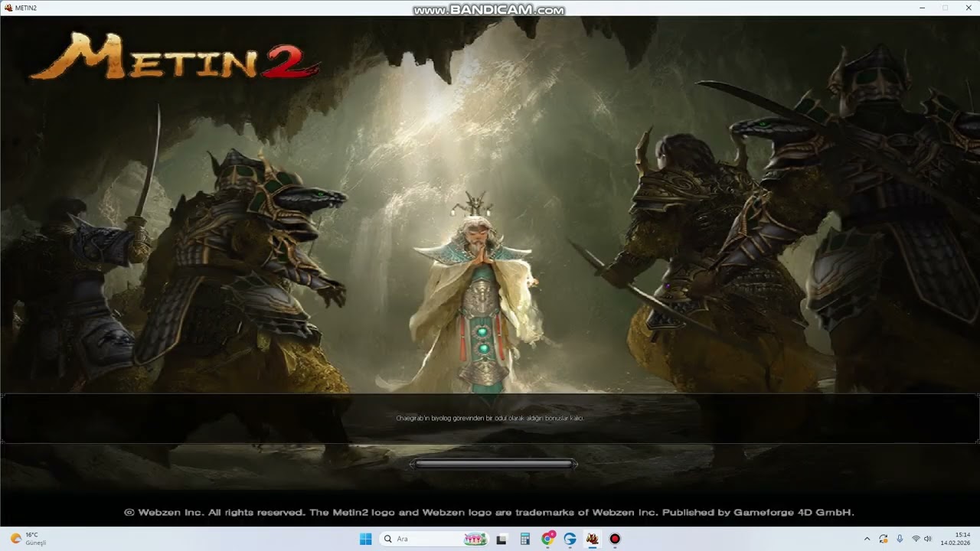Click the sync update tray icon

884,539
